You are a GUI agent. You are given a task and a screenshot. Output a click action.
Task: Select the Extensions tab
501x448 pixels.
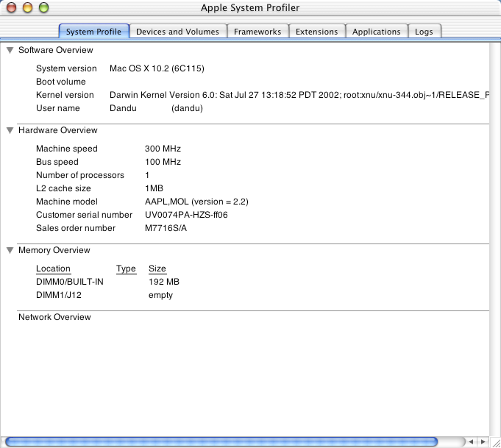316,32
